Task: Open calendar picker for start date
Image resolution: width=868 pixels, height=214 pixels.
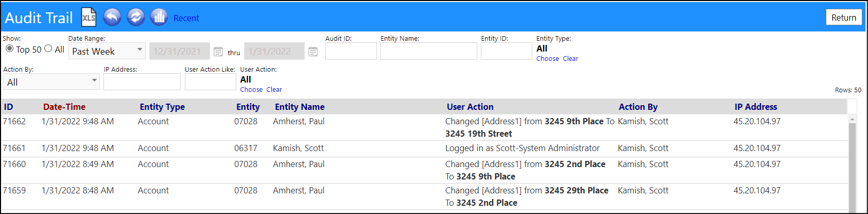Action: click(x=218, y=52)
